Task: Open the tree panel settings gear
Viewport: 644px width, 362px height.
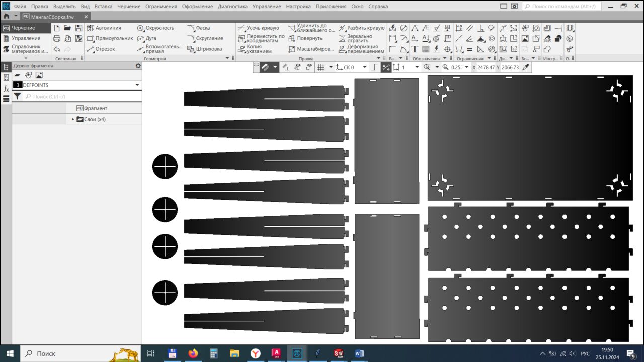Action: pos(138,66)
